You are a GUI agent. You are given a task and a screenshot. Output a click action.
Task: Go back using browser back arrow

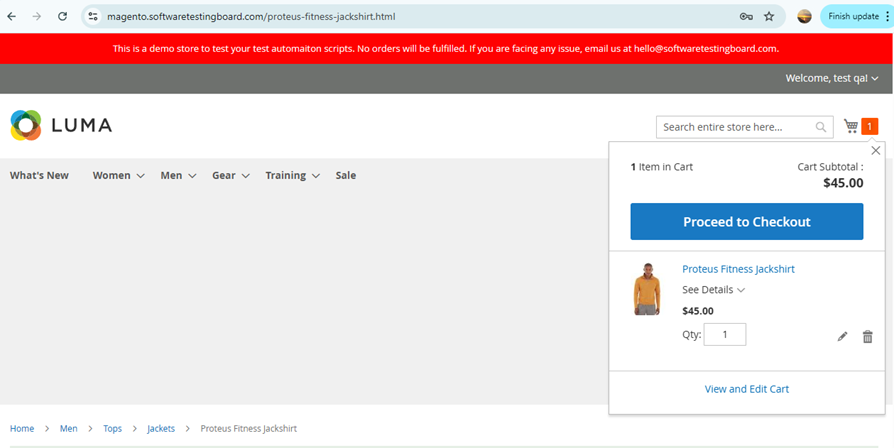[x=12, y=16]
